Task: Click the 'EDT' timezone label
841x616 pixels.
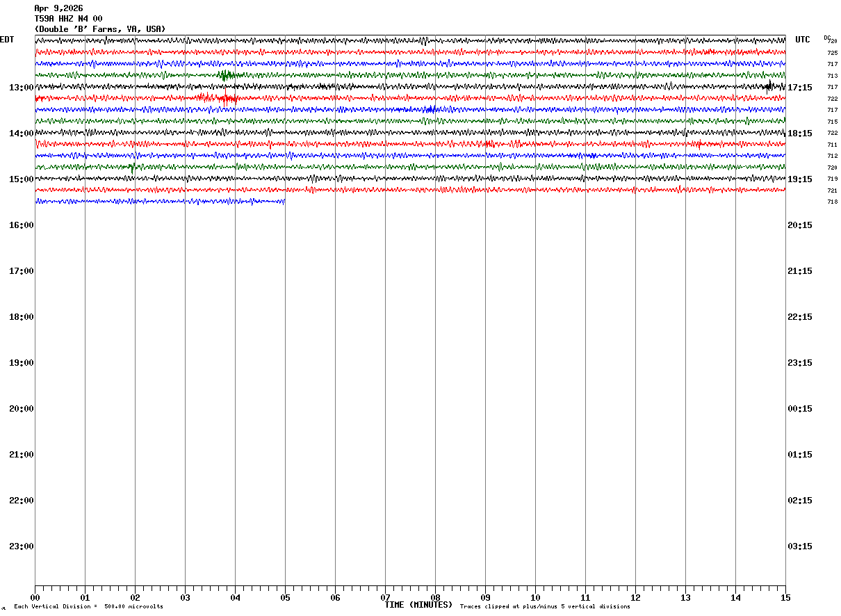Action: 7,40
